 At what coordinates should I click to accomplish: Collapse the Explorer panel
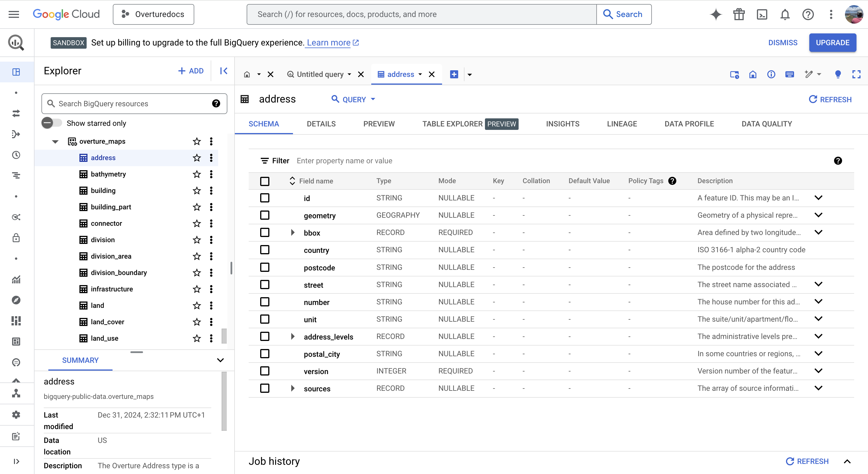223,71
